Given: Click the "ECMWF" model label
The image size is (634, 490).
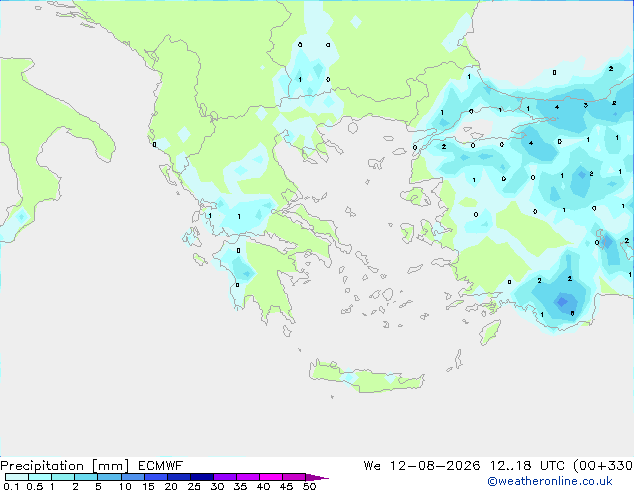Looking at the screenshot, I should click(161, 466).
